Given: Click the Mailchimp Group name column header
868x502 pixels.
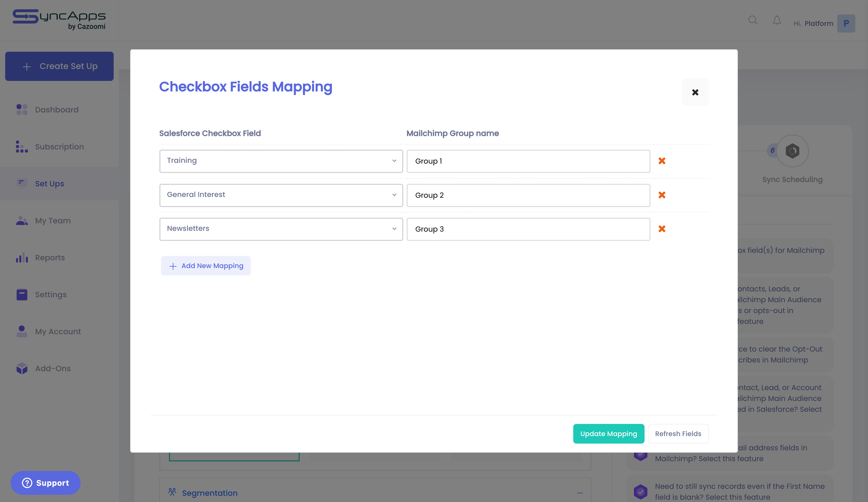Looking at the screenshot, I should coord(453,133).
